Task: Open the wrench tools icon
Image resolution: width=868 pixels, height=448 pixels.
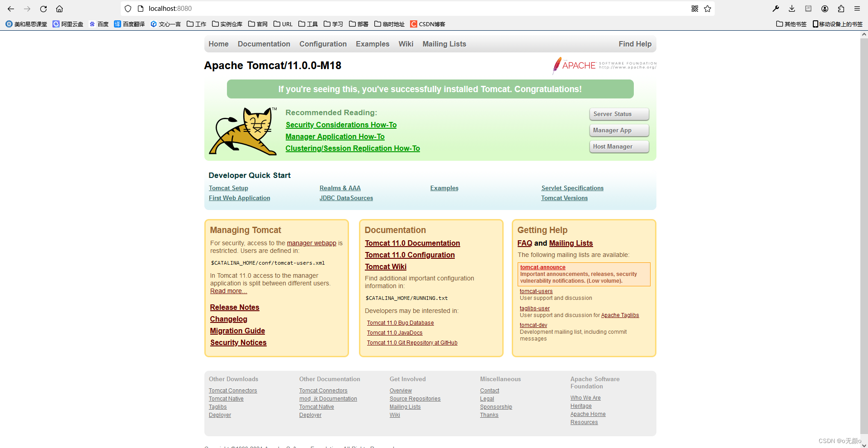Action: tap(776, 9)
